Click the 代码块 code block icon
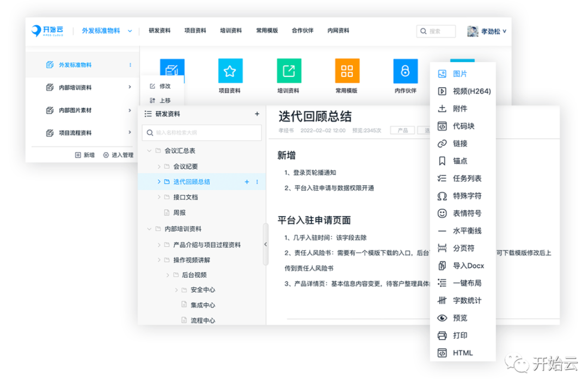588x380 pixels. coord(442,126)
